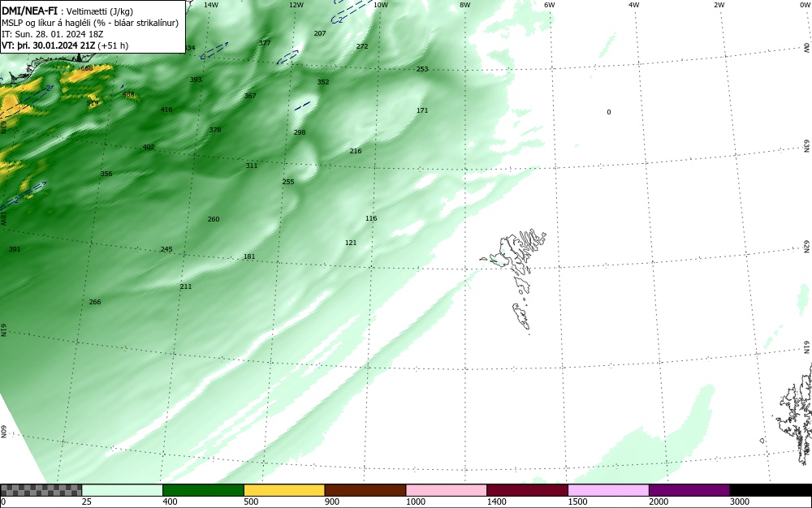Click the map value 245

tap(166, 249)
